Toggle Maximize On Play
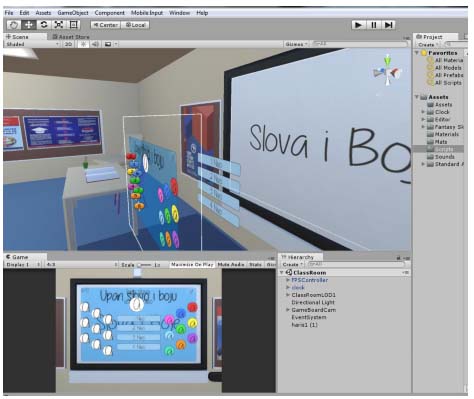This screenshot has height=399, width=474. 192,264
